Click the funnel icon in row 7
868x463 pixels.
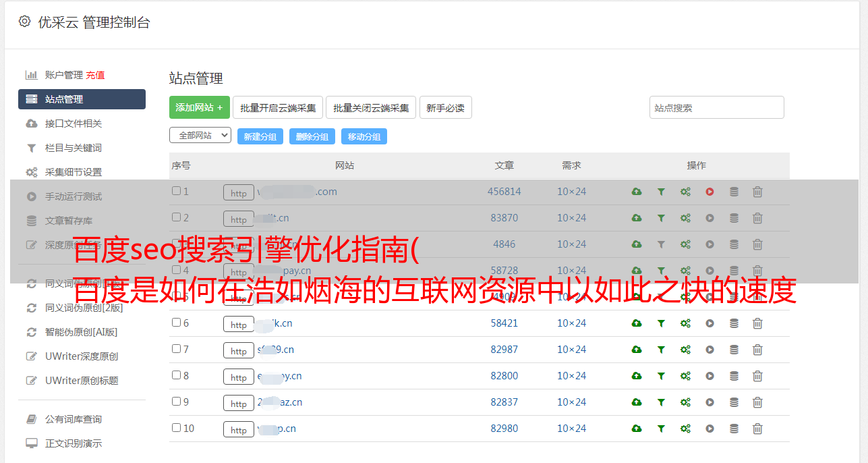(x=661, y=350)
